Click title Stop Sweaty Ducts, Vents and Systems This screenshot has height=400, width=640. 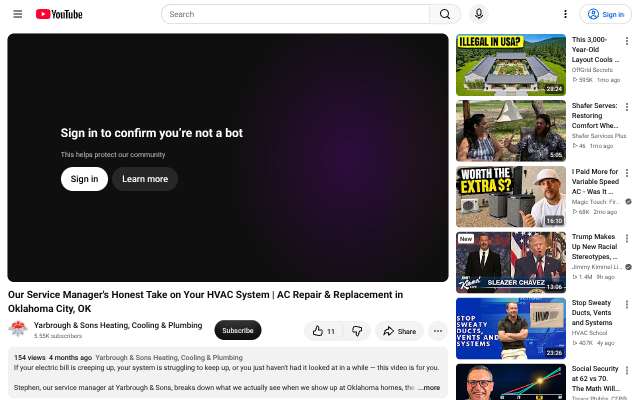click(x=592, y=313)
